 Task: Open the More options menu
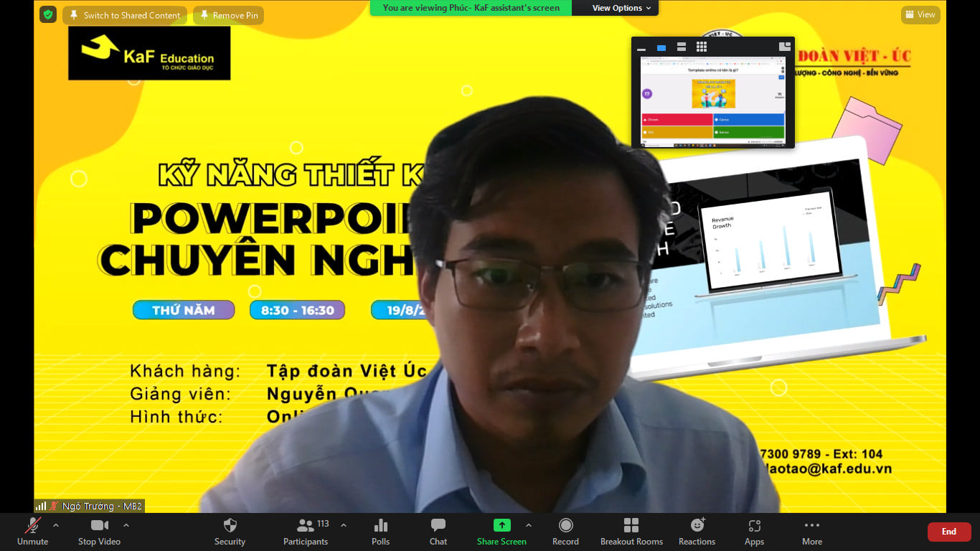[812, 532]
